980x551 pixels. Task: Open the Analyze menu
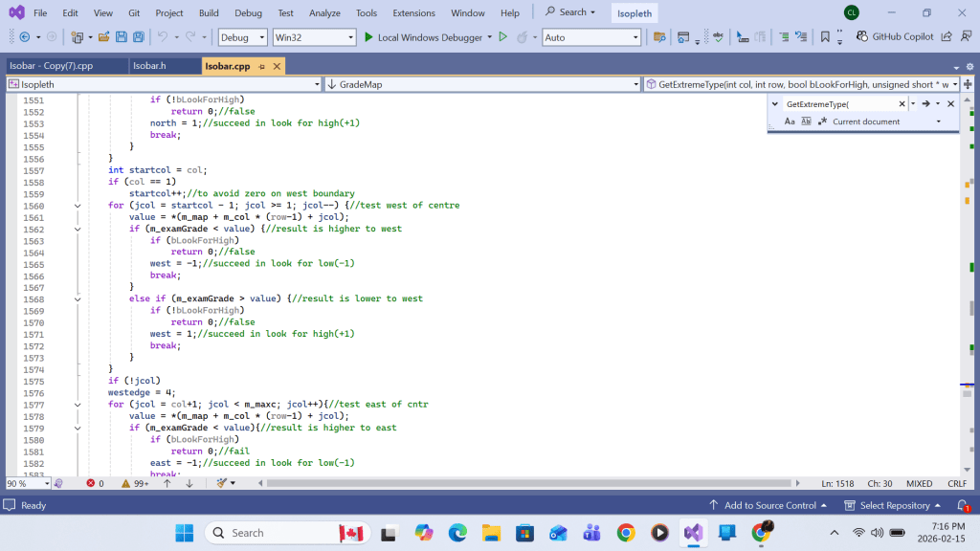coord(324,12)
